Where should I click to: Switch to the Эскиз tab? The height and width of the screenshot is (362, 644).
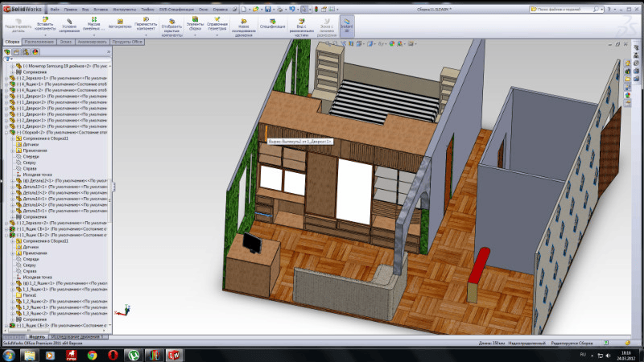click(66, 40)
